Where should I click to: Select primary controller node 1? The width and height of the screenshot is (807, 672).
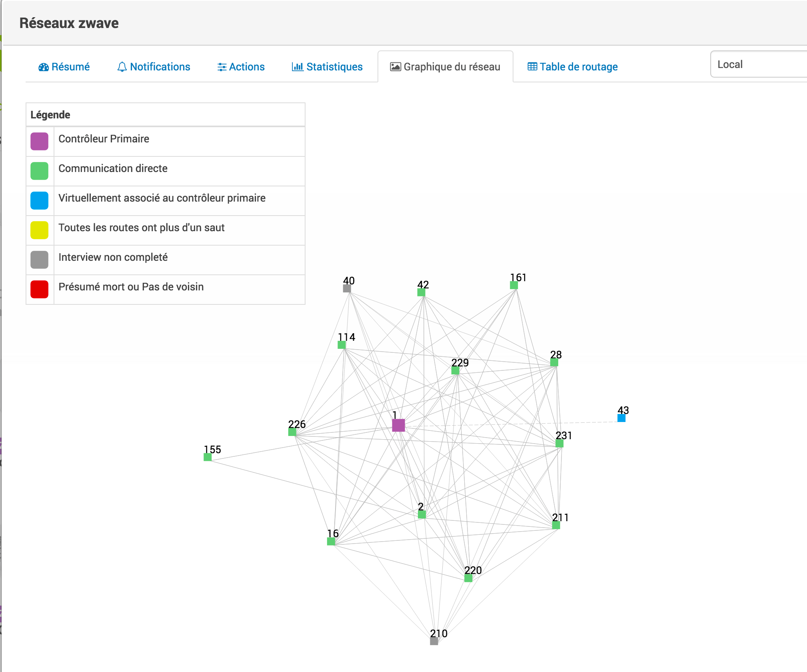coord(398,425)
